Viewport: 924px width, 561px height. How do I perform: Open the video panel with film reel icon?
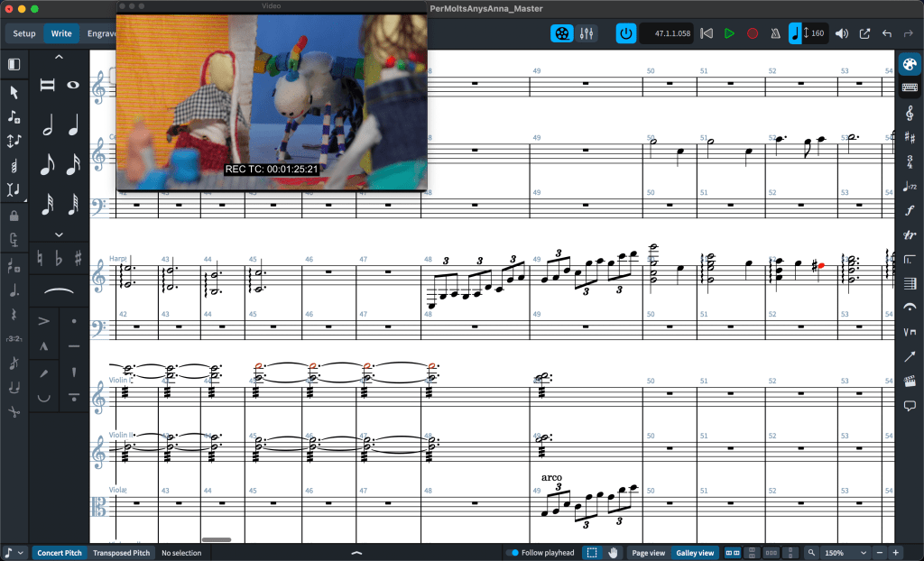563,33
